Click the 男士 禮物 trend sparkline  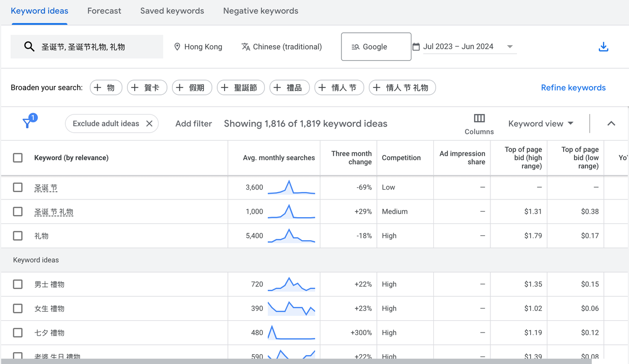click(291, 284)
